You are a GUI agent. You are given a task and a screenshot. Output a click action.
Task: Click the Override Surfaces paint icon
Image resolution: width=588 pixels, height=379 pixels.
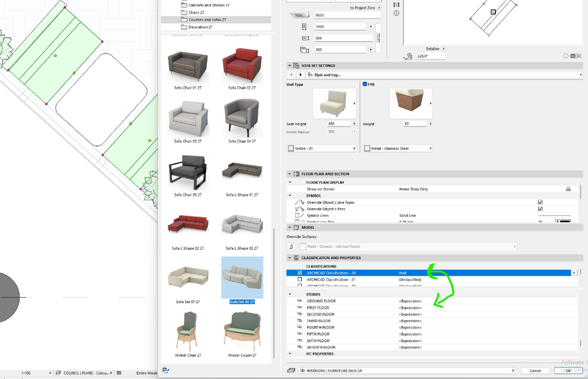(x=291, y=247)
